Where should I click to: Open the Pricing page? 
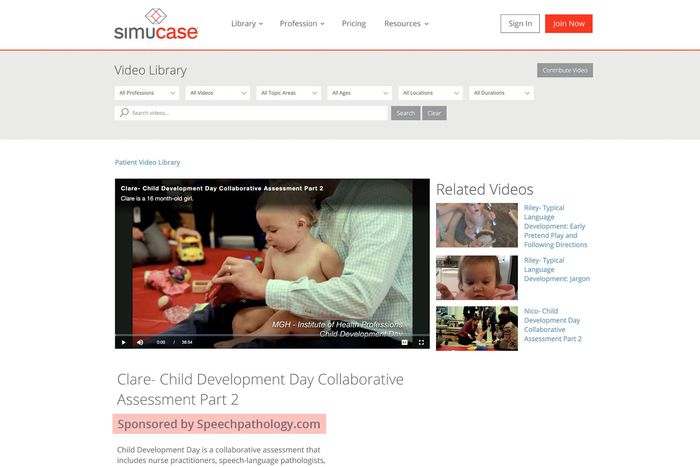coord(353,23)
